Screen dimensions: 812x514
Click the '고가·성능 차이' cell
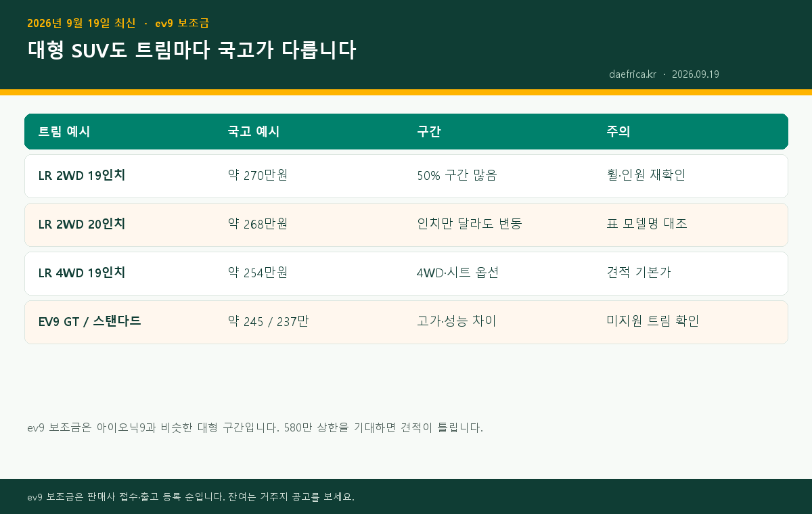[457, 321]
